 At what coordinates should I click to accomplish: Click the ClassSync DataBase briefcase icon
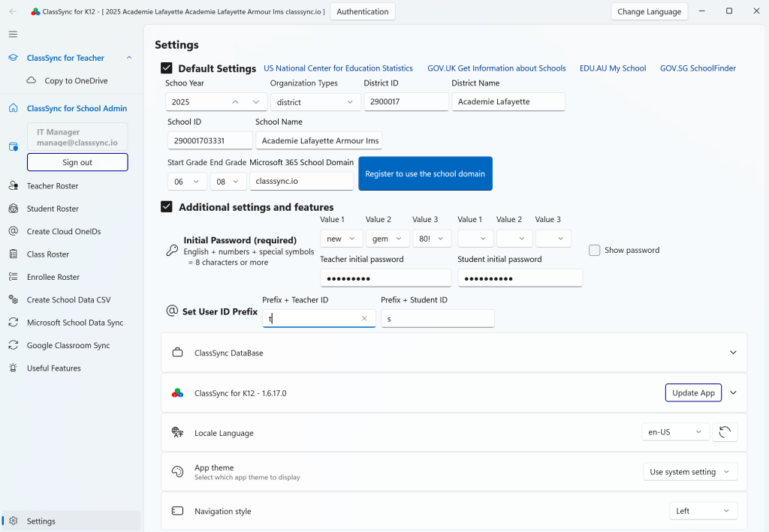[x=177, y=353]
